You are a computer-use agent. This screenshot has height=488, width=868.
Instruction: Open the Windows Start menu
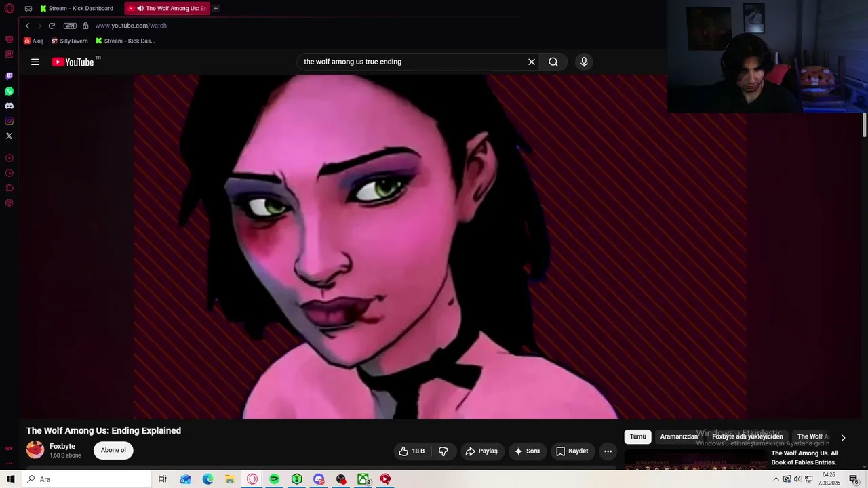coord(10,479)
